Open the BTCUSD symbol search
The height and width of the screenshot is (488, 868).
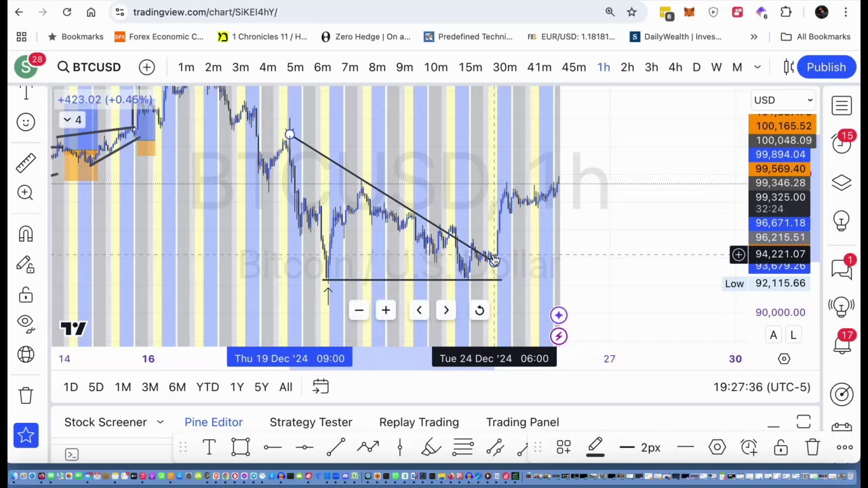click(89, 67)
